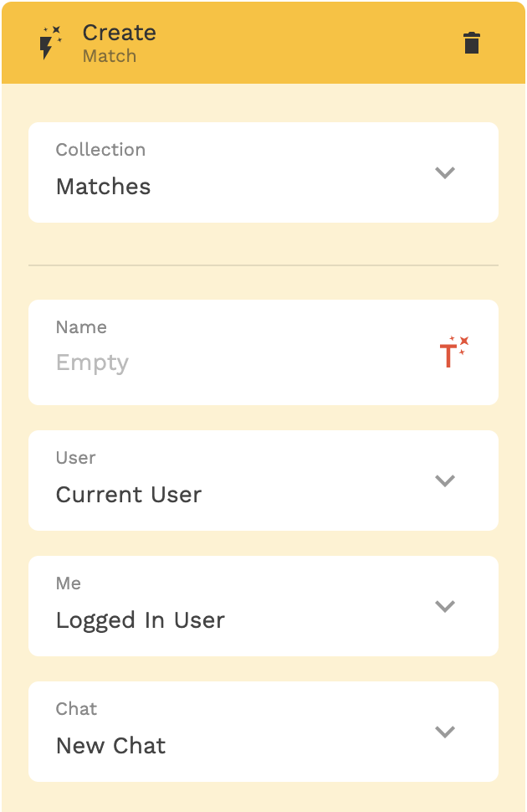The width and height of the screenshot is (527, 812).
Task: Expand the Me field chevron arrow
Action: (445, 606)
